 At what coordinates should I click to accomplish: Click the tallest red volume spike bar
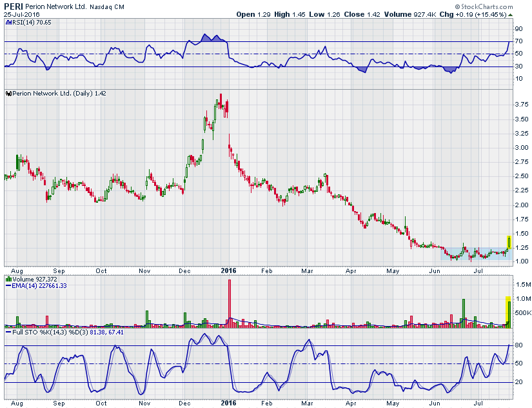[230, 302]
